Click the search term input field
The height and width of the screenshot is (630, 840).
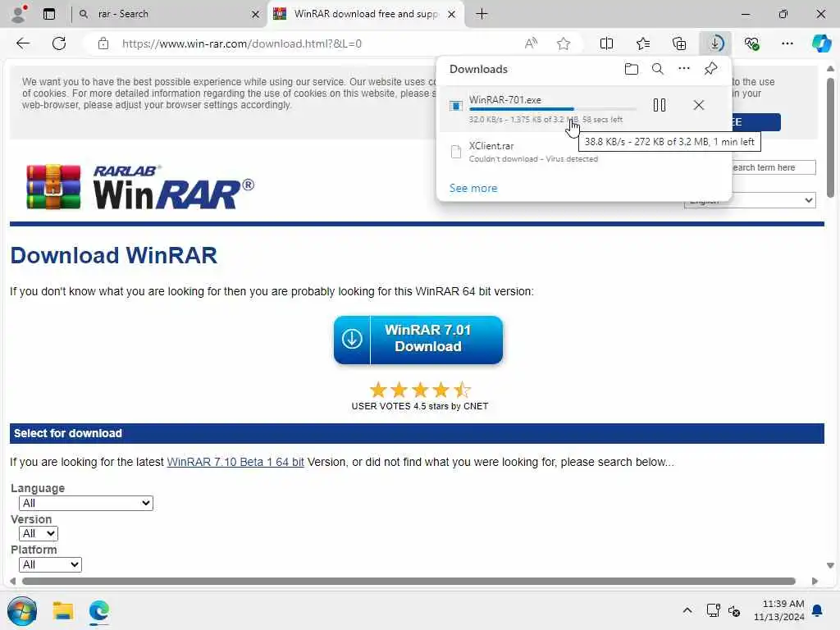pos(774,167)
